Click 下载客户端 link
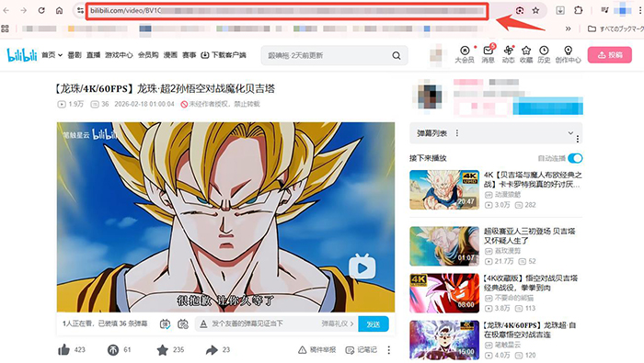644x363 pixels. pyautogui.click(x=224, y=55)
